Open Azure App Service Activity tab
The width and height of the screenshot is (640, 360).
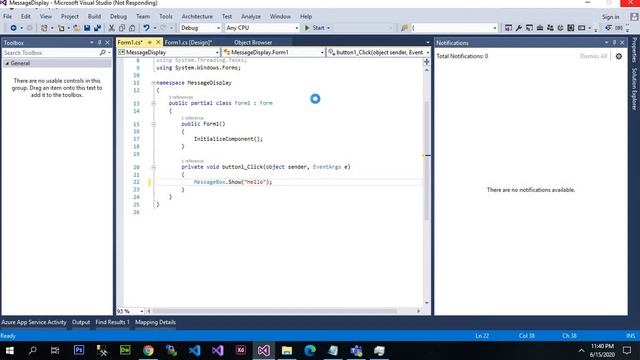(x=33, y=322)
